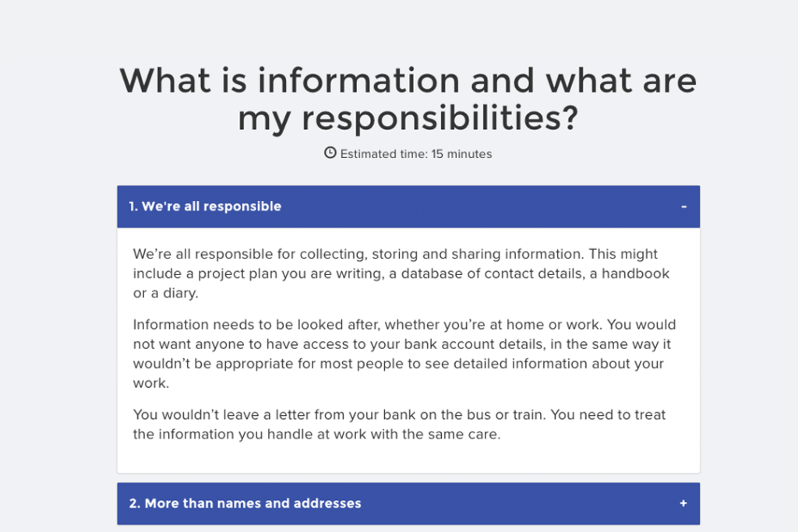Click the page heading "What is information and what are"
Image resolution: width=798 pixels, height=532 pixels.
408,81
